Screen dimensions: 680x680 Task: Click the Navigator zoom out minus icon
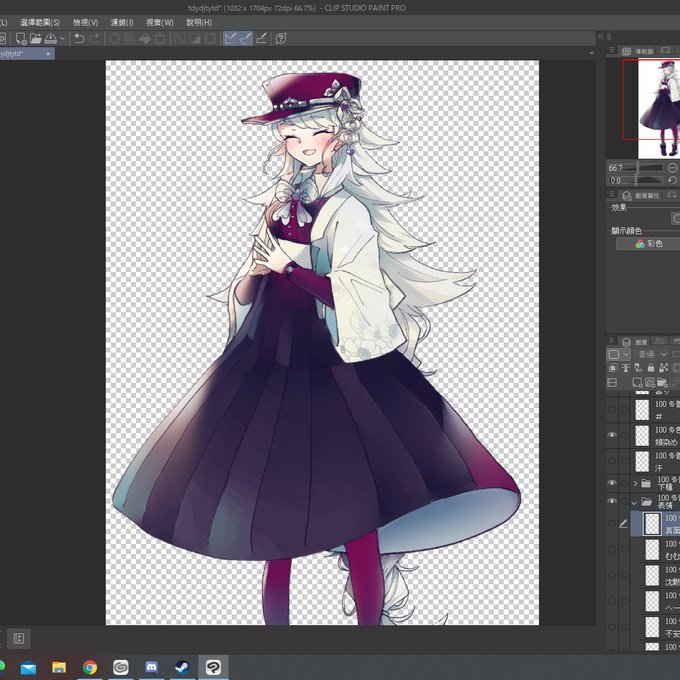coord(673,167)
